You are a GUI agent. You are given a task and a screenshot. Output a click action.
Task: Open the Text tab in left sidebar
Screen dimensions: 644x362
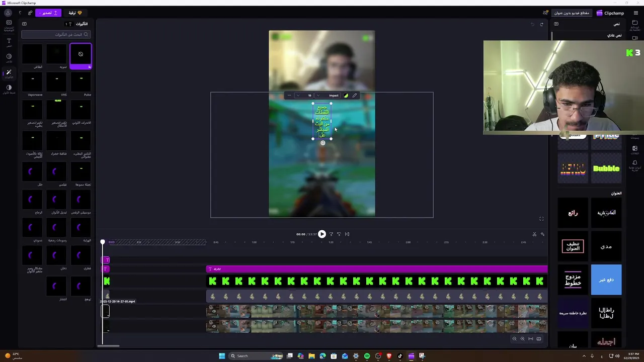click(x=9, y=43)
